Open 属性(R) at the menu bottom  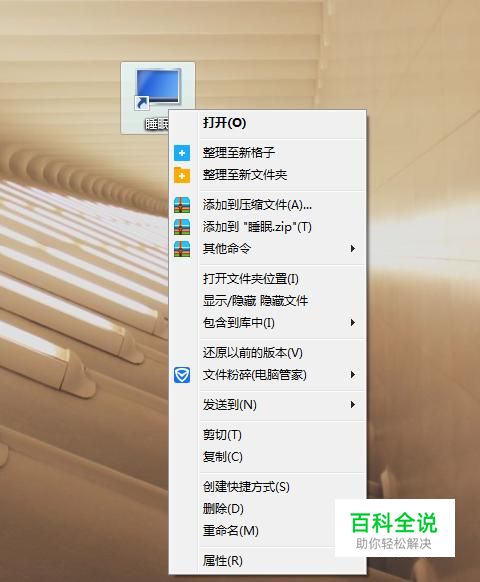pyautogui.click(x=267, y=561)
